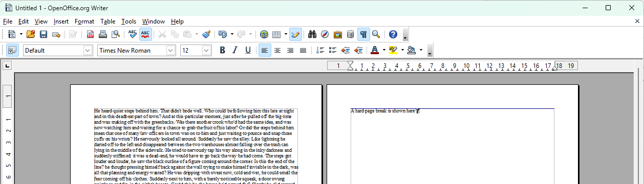644x184 pixels.
Task: Click the Redo icon
Action: (241, 34)
